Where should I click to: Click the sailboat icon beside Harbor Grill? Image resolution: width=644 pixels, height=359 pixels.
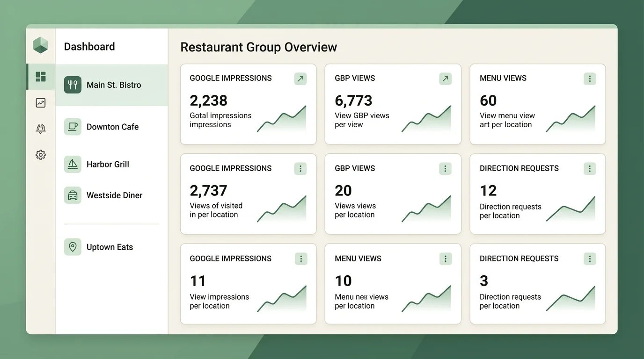[73, 164]
